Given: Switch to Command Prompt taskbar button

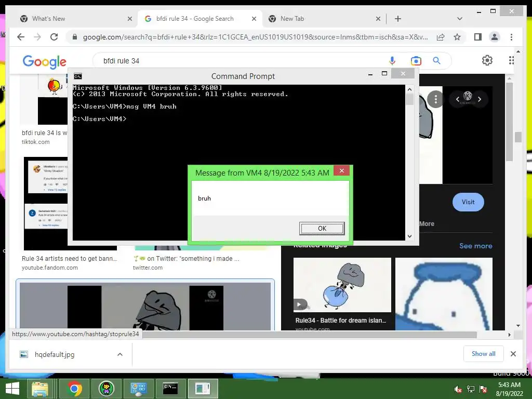Looking at the screenshot, I should coord(170,389).
